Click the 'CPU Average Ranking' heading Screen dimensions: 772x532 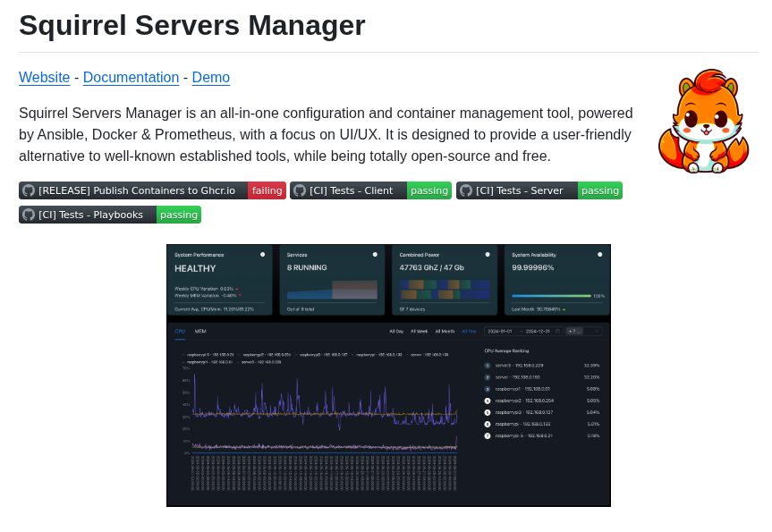click(x=506, y=350)
